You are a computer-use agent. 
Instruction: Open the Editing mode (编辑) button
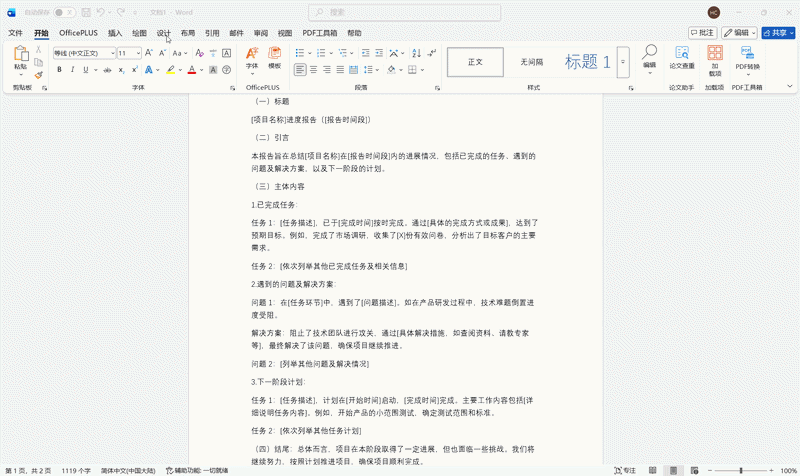tap(739, 33)
